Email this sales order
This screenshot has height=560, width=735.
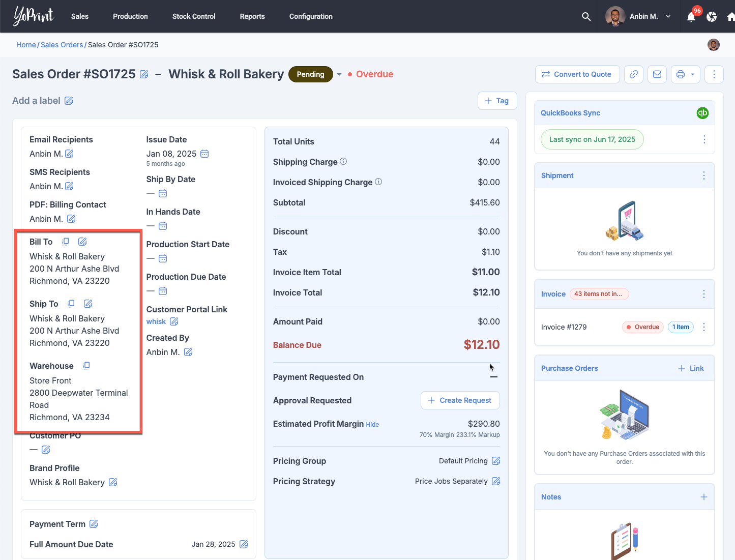coord(657,74)
